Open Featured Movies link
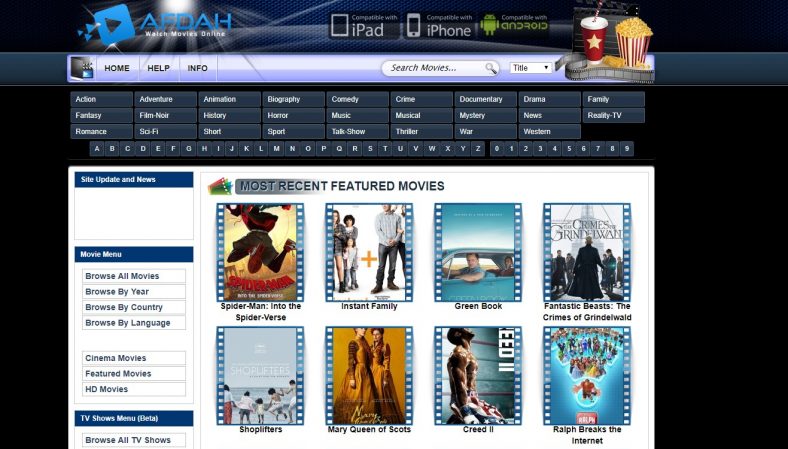The image size is (788, 449). [134, 374]
